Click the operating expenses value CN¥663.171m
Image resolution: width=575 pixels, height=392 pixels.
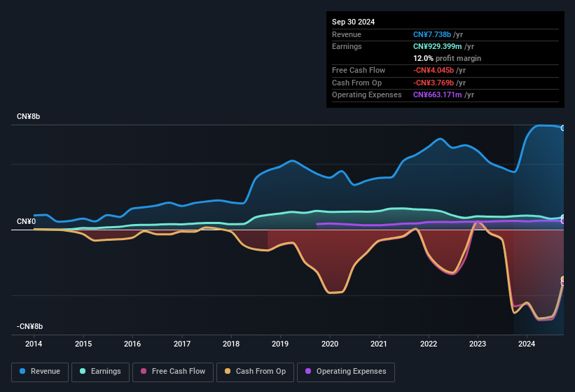(x=438, y=95)
